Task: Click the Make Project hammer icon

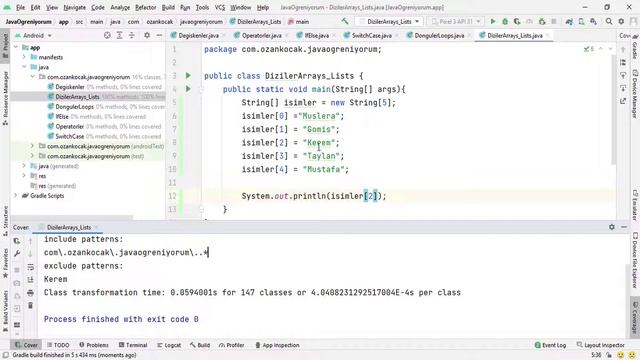Action: [x=345, y=21]
